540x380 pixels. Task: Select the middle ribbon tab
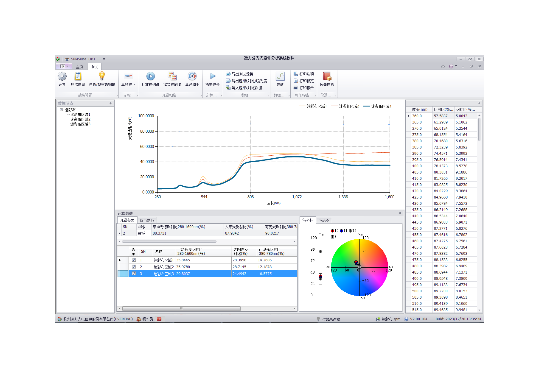[x=80, y=66]
